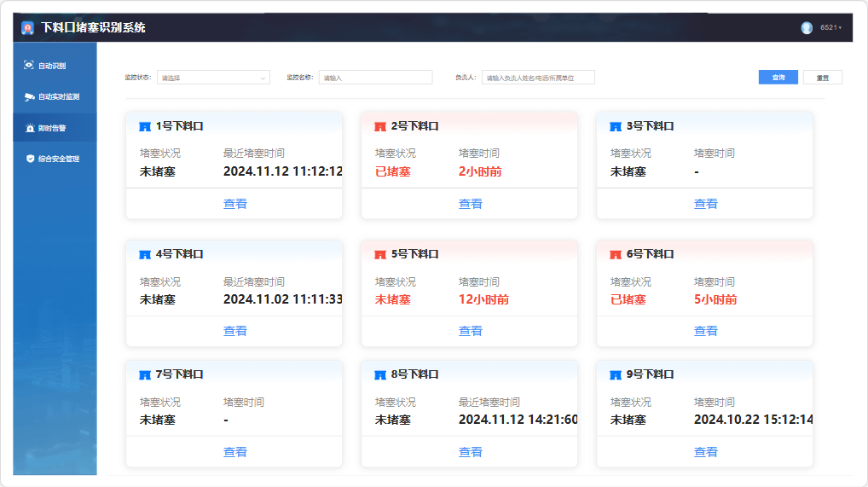This screenshot has width=868, height=487.
Task: Open 查看 link under 8号下料口
Action: 470,452
